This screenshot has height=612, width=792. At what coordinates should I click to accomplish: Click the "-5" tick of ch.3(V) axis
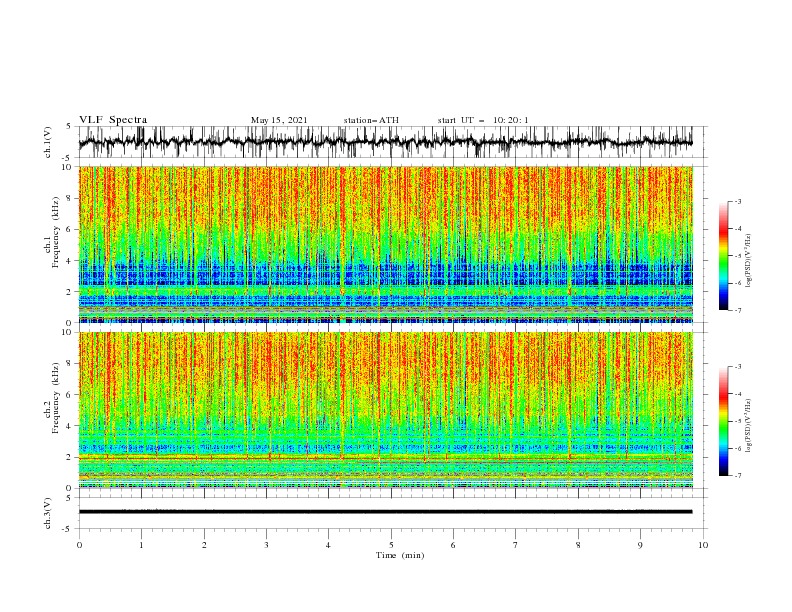[68, 529]
